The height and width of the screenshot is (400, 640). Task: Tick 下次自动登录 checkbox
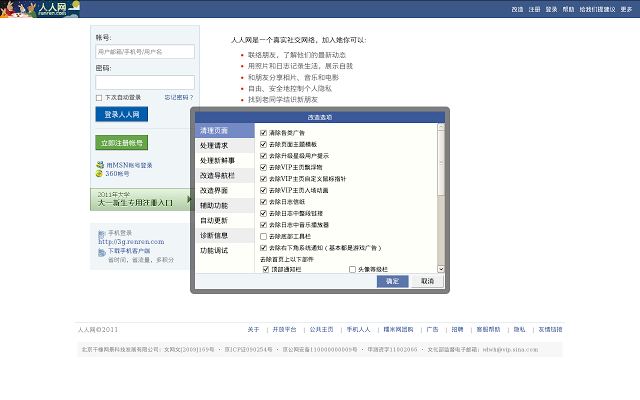point(99,98)
